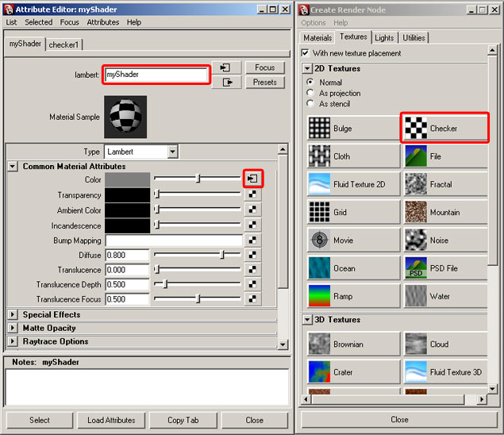Screen dimensions: 504x435
Task: Open the Attributes menu
Action: tap(103, 22)
